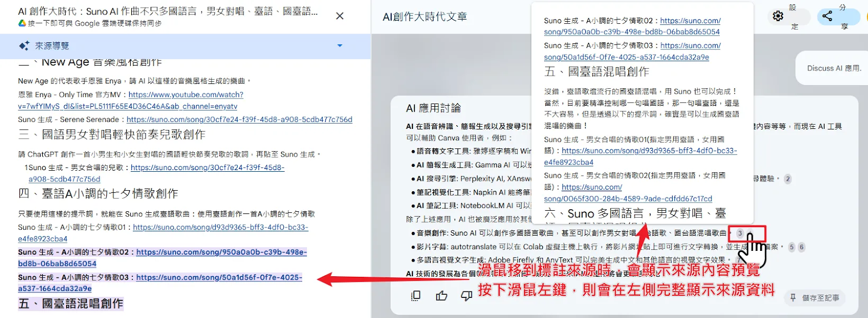Image resolution: width=868 pixels, height=318 pixels.
Task: Click the 請 ChatGPT 創作 instruction paragraph
Action: point(169,154)
